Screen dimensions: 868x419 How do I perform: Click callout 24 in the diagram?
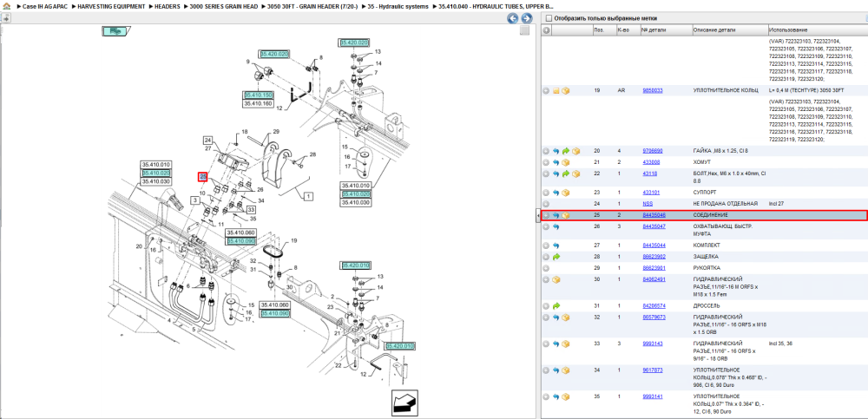pyautogui.click(x=207, y=140)
